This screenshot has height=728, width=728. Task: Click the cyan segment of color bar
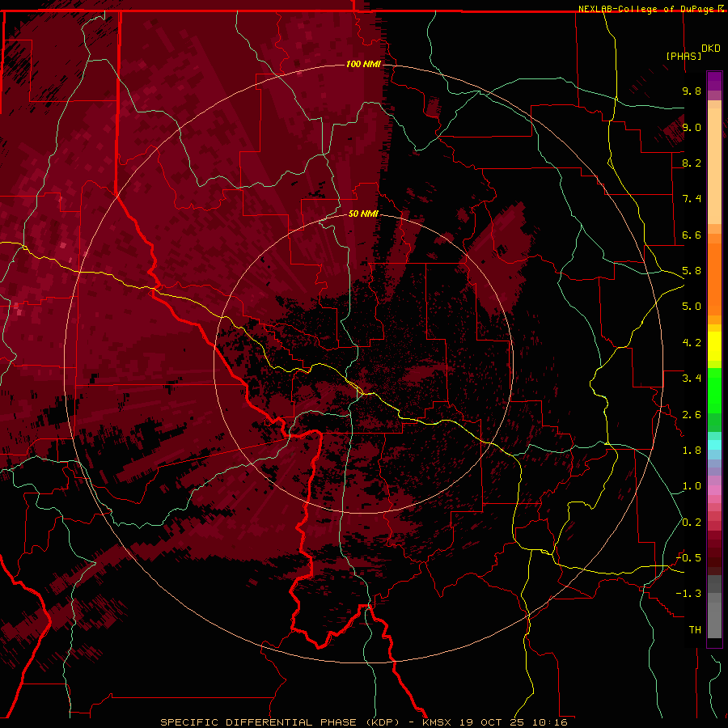coord(714,445)
